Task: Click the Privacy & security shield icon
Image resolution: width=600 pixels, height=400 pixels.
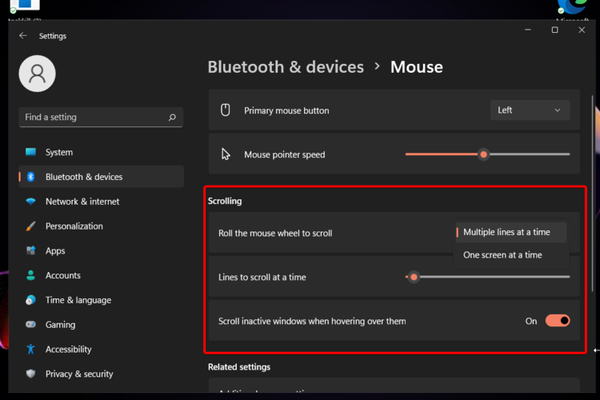Action: pos(31,374)
